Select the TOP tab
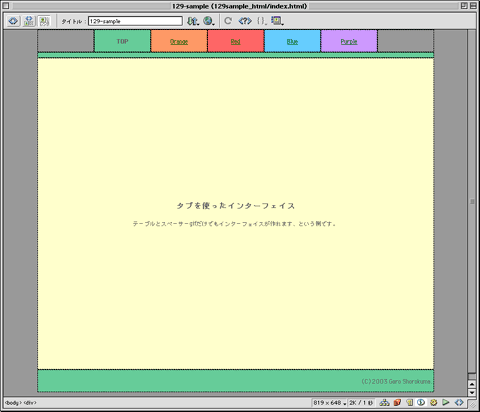 pos(122,41)
